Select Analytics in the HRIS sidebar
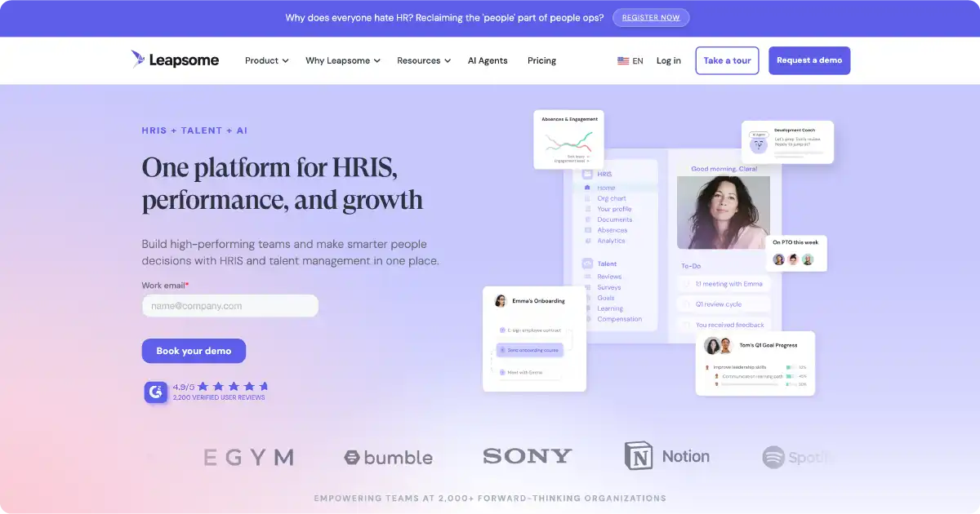This screenshot has width=980, height=514. [611, 241]
